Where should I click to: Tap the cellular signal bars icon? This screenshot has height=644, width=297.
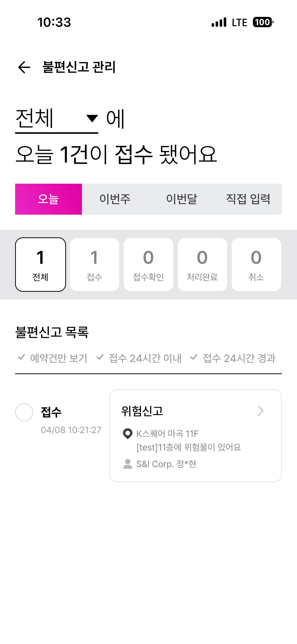point(219,22)
